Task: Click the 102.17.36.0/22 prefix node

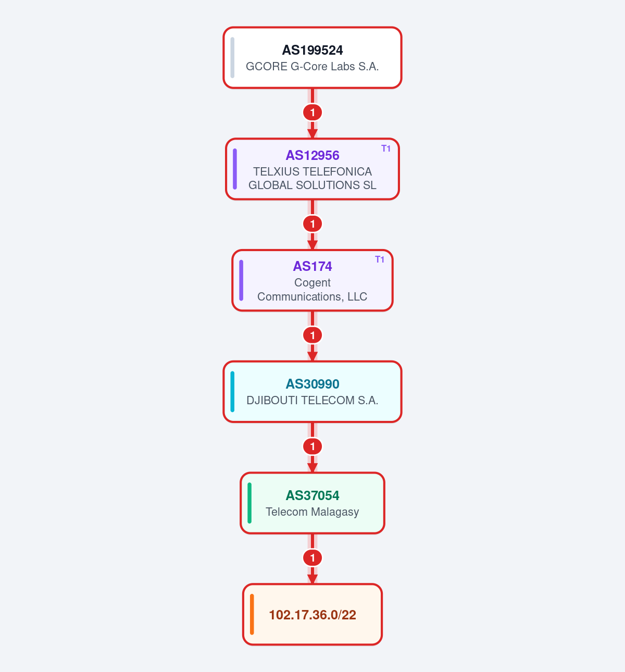Action: click(x=312, y=614)
